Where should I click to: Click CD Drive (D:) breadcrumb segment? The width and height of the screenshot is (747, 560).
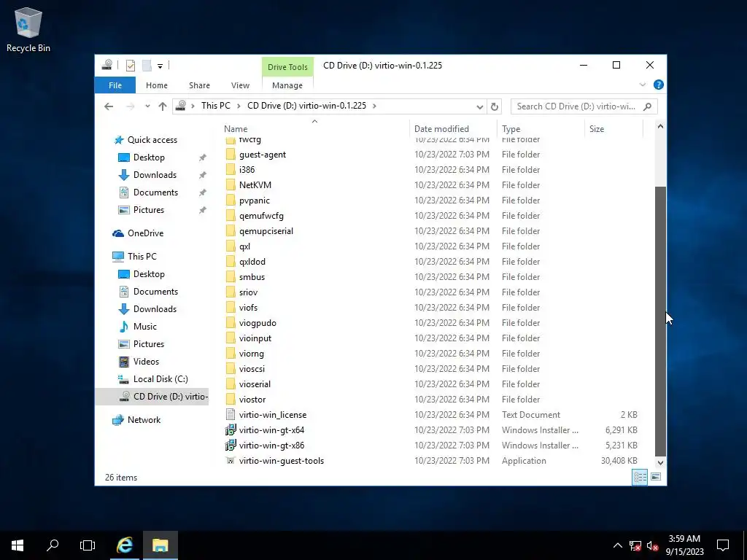pyautogui.click(x=306, y=106)
